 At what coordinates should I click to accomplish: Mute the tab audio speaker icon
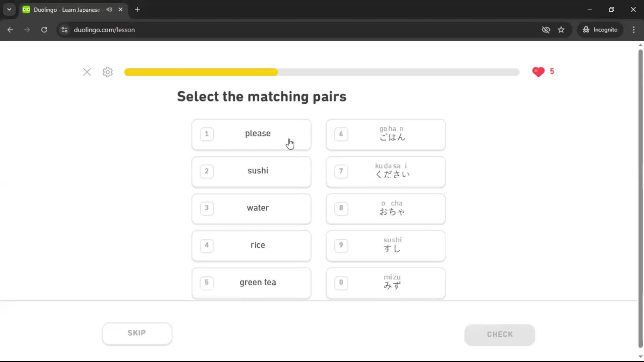(109, 9)
